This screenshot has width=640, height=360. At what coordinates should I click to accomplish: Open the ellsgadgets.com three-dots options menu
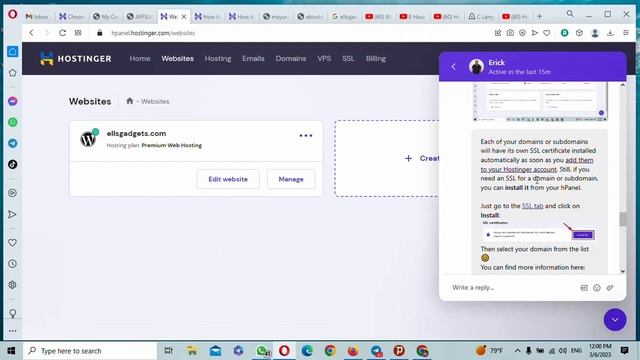tap(306, 136)
